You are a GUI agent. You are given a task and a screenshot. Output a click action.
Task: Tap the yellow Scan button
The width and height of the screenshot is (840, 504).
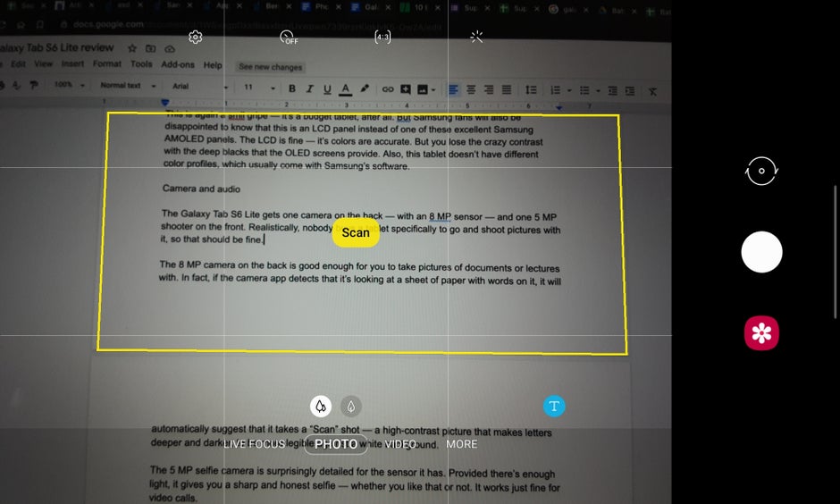tap(356, 232)
